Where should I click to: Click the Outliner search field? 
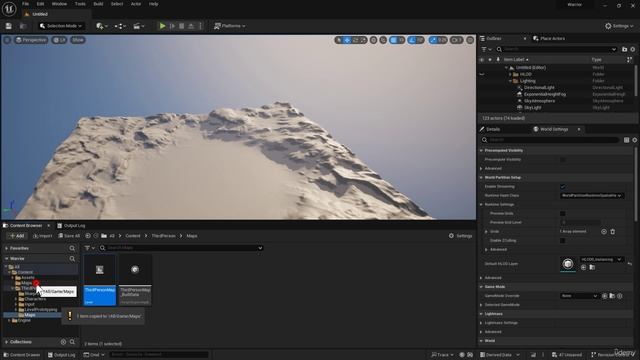tap(557, 49)
